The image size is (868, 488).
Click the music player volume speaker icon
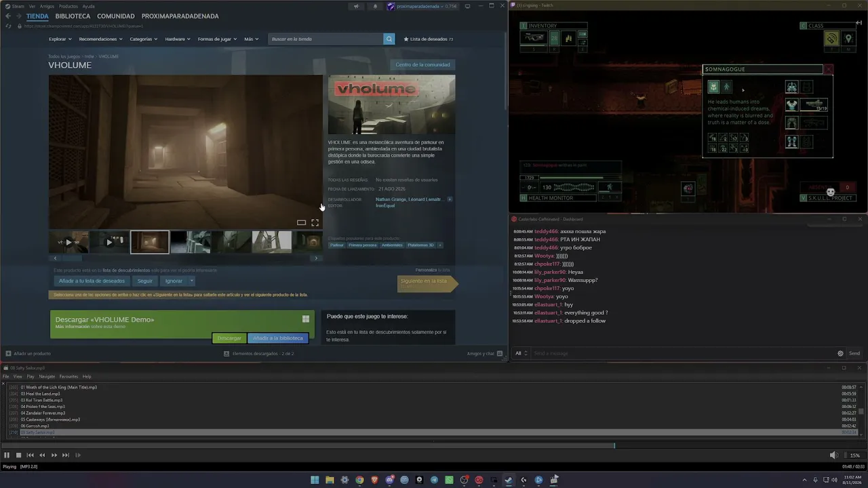coord(833,455)
